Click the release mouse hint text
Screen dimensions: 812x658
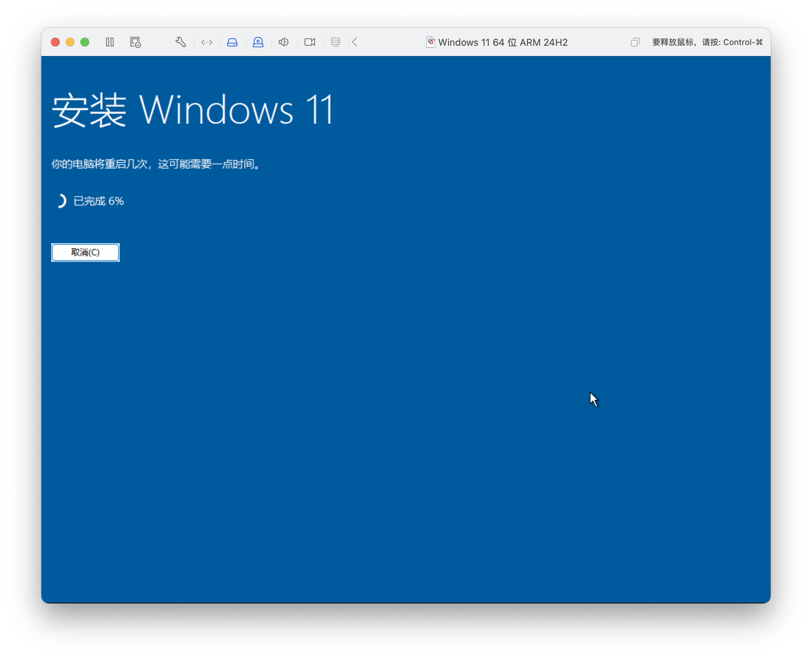point(707,42)
